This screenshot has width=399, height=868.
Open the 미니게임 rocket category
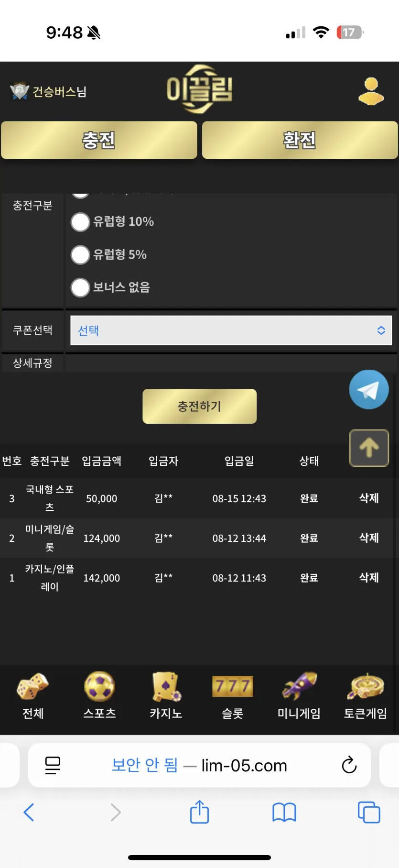pos(299,696)
